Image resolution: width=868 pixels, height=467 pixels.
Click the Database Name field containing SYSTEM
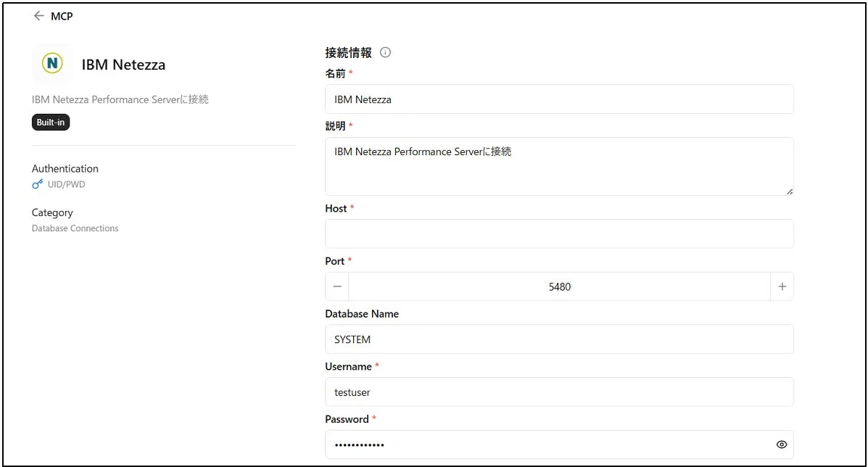click(559, 339)
